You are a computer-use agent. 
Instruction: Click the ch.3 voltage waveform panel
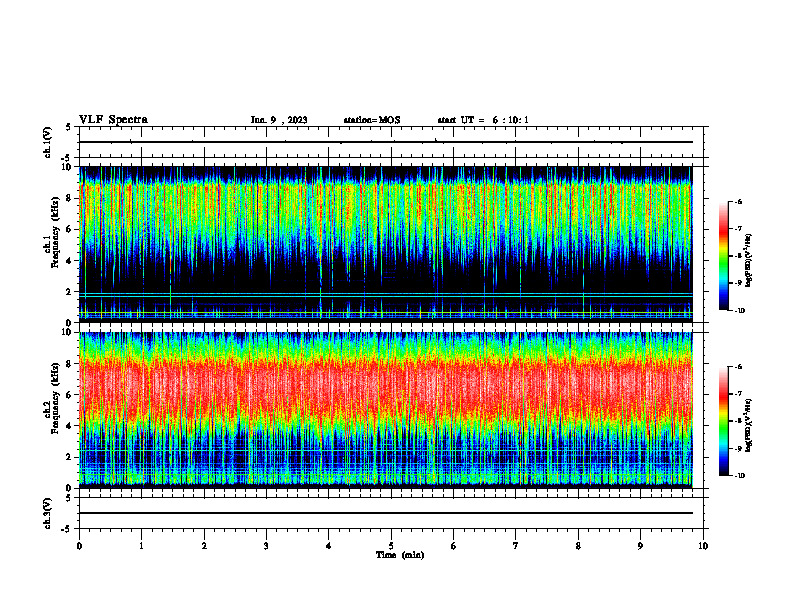click(391, 513)
